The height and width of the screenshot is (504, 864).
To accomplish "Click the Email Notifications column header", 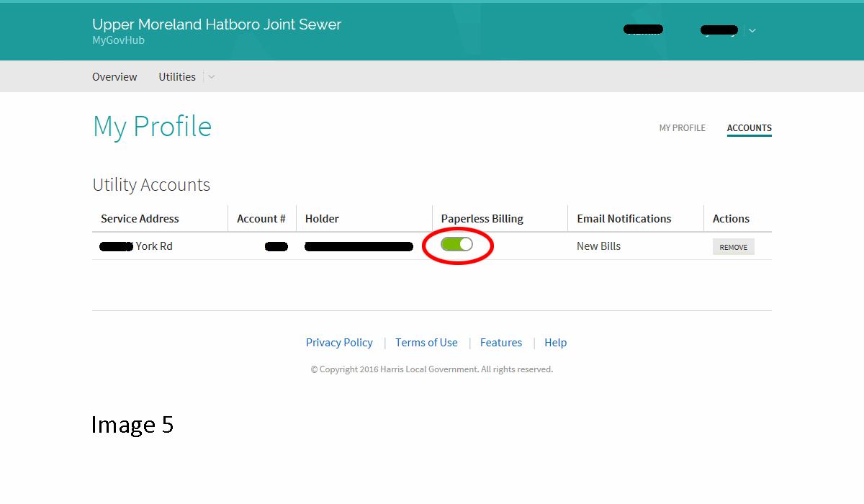I will coord(624,219).
